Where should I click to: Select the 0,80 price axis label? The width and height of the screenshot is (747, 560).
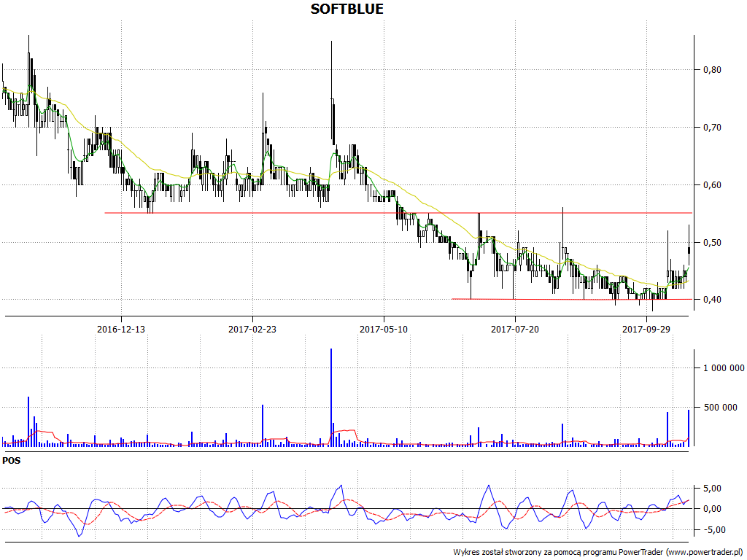click(711, 70)
